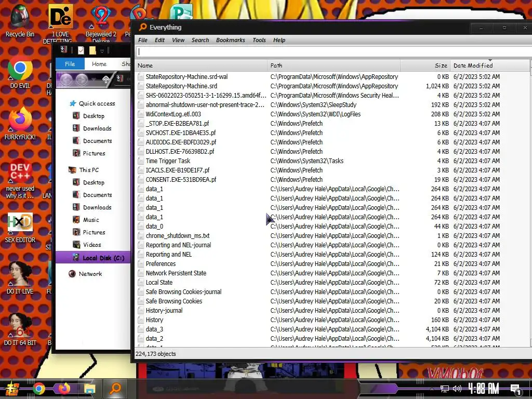Select the Network Persistent State result
Viewport: 532px width, 399px height.
332,273
